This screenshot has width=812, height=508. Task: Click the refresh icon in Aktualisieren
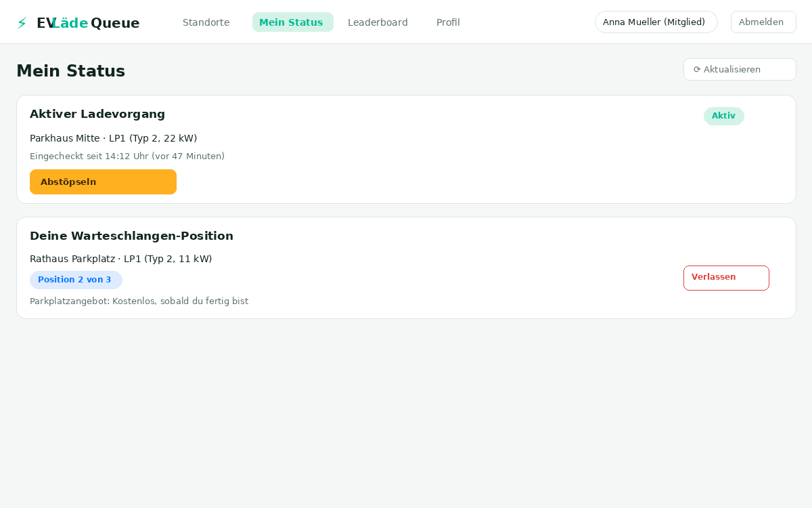697,69
